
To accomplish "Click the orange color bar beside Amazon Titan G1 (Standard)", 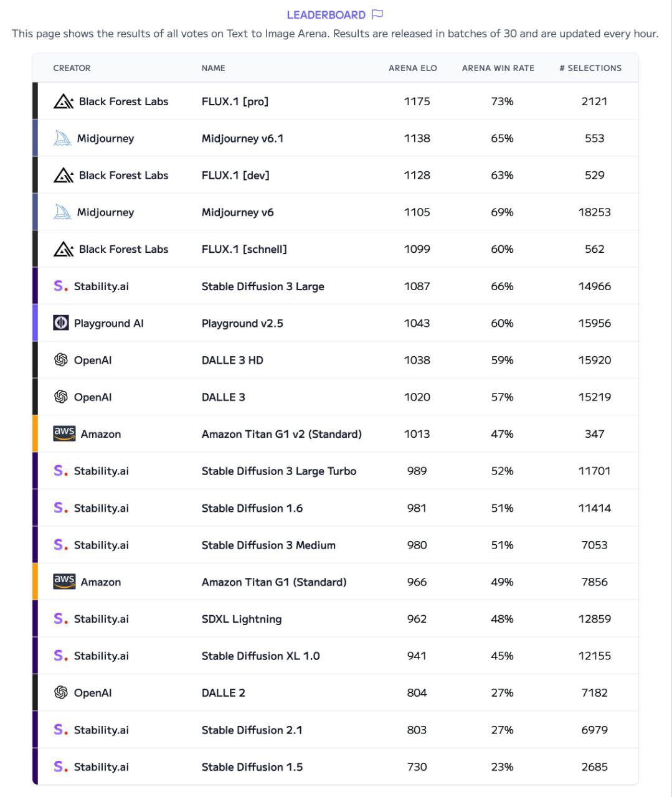I will (x=35, y=582).
